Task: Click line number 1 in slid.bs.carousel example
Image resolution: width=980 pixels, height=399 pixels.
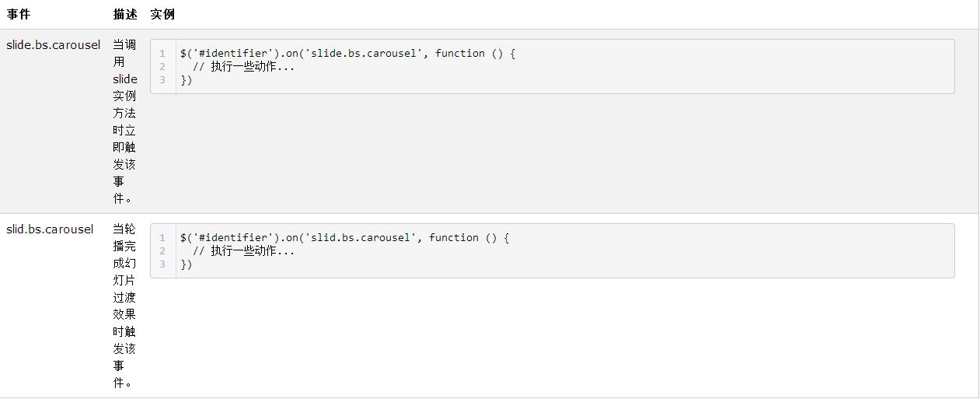Action: click(162, 238)
